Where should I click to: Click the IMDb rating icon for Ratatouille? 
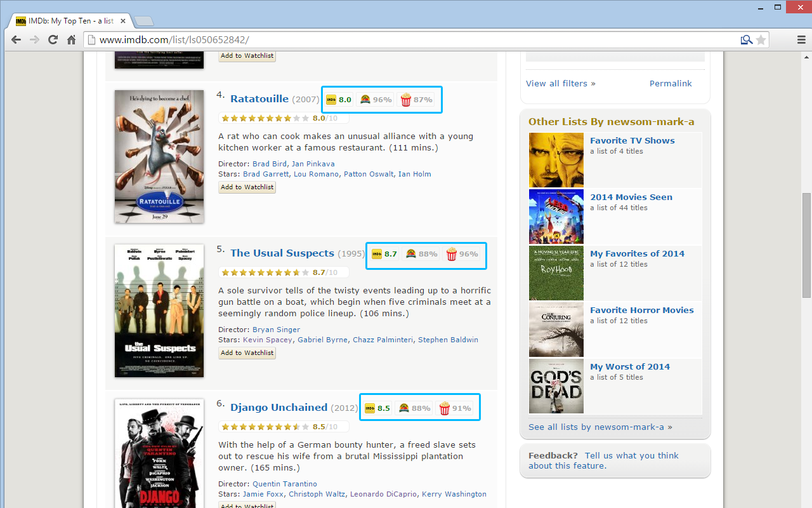click(331, 100)
